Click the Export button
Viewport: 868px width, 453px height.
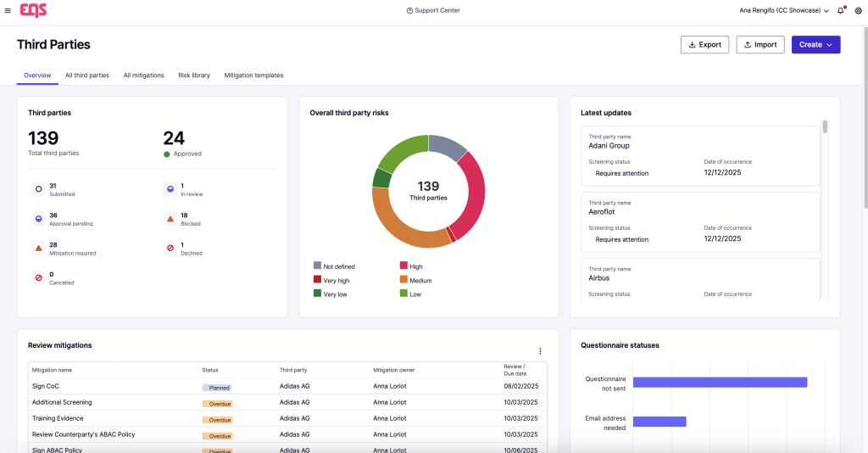point(704,45)
